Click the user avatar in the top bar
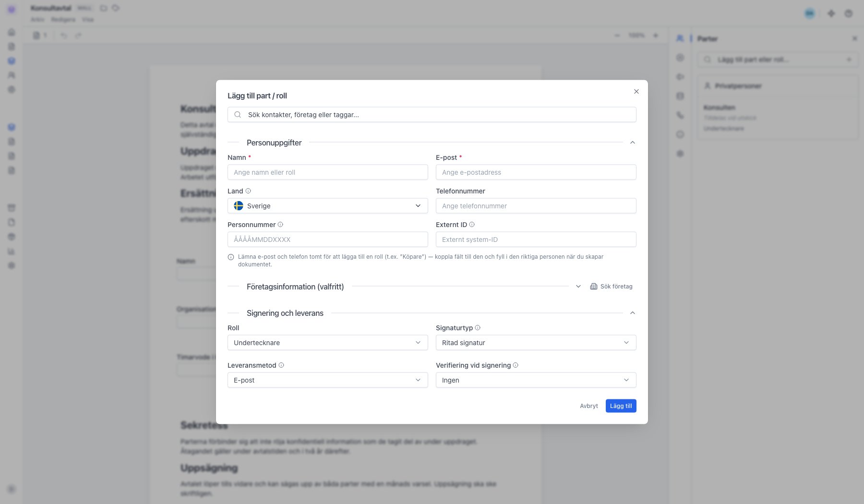864x504 pixels. (x=810, y=13)
